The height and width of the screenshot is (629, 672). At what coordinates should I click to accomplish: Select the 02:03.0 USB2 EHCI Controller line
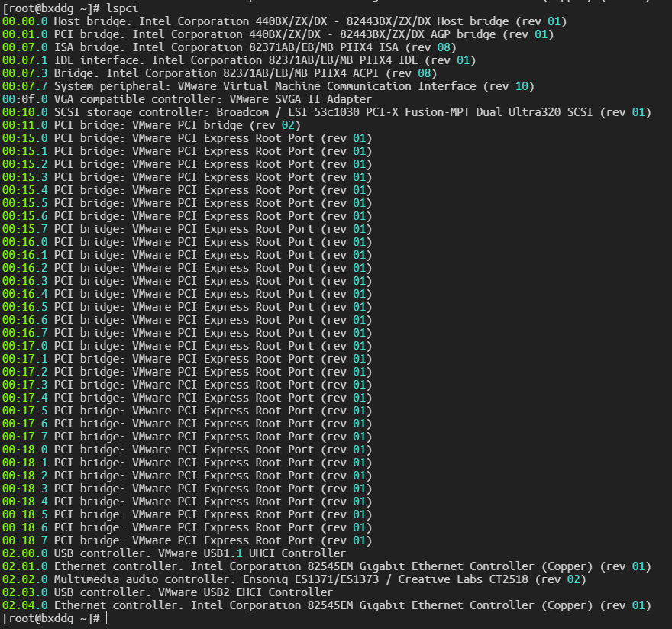coord(167,592)
